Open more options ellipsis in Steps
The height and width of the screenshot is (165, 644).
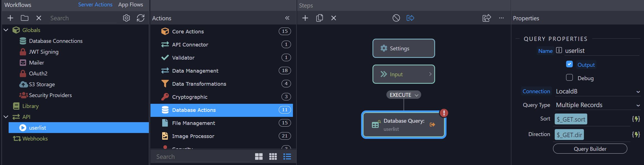click(501, 18)
